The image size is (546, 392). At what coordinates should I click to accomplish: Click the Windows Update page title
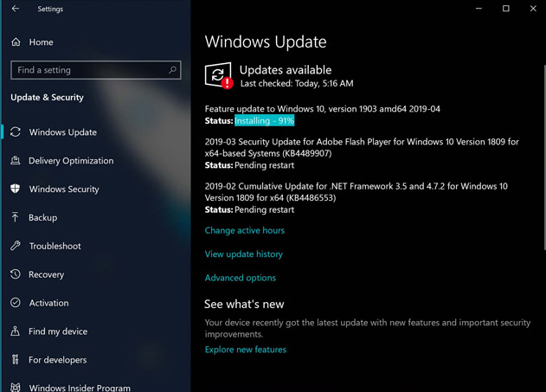266,42
